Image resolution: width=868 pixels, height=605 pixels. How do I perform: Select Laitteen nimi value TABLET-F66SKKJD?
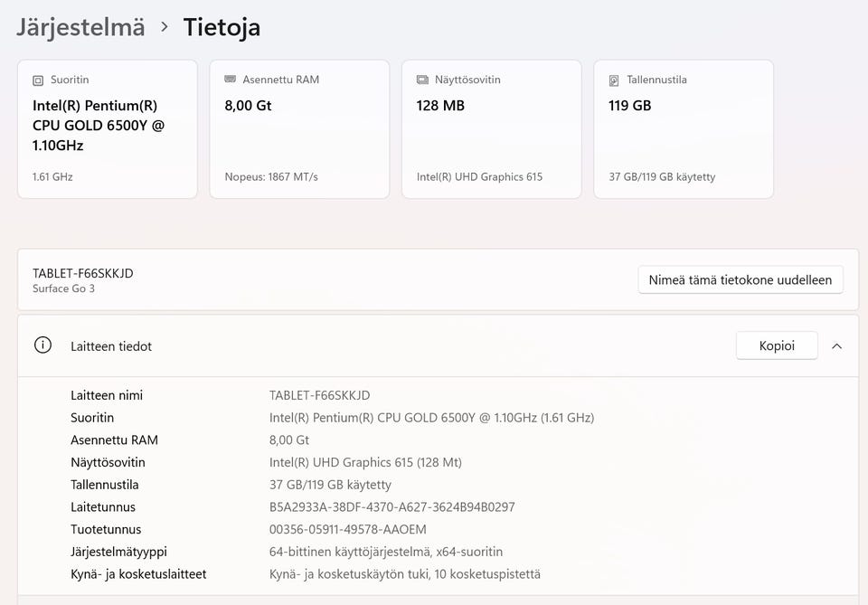pyautogui.click(x=319, y=396)
